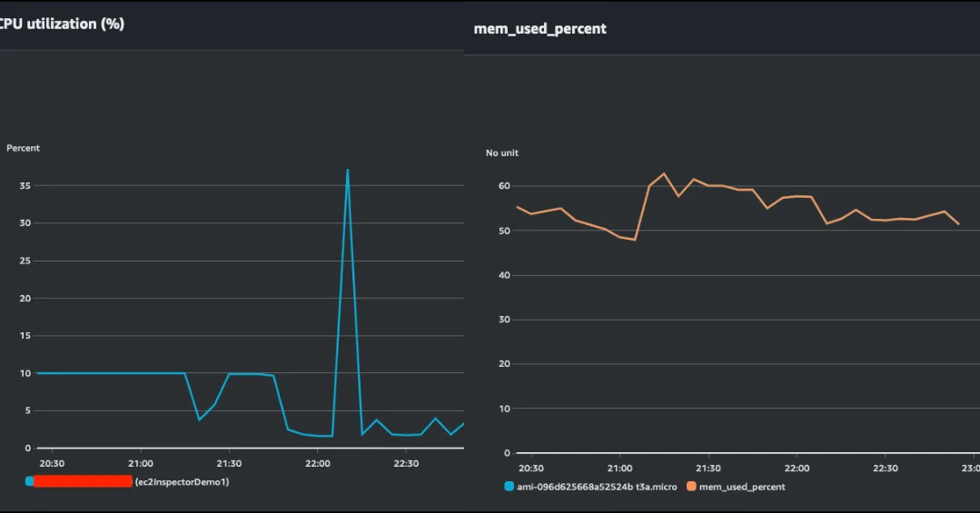
Task: Click the 21:30 tick on memory chart
Action: [708, 468]
